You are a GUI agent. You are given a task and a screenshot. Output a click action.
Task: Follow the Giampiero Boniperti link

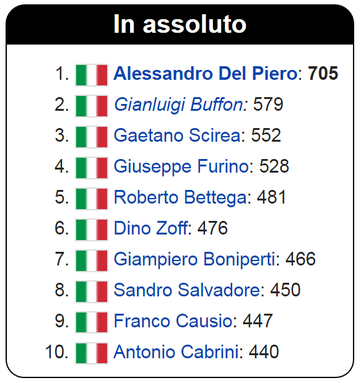tap(195, 259)
